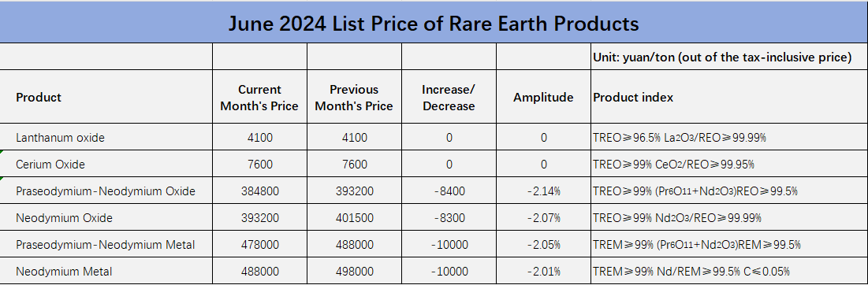This screenshot has width=868, height=285.
Task: Click the TREO≥96.5% La2O3/REO index cell
Action: coord(729,138)
